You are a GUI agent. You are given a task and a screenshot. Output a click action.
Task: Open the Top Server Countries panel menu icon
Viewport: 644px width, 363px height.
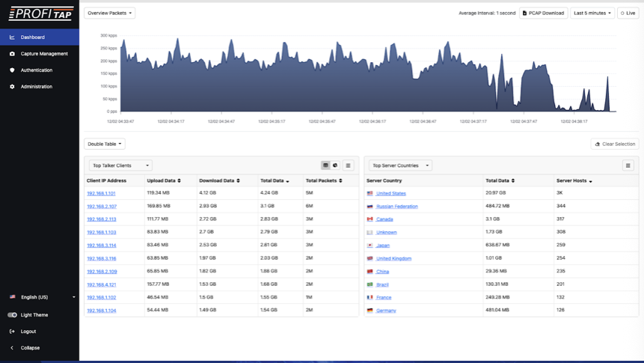(x=628, y=165)
